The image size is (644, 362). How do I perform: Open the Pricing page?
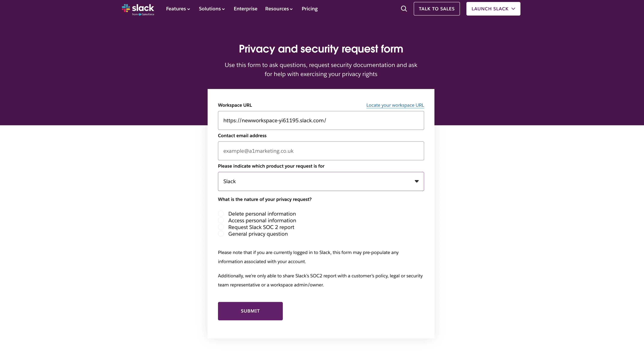coord(310,9)
